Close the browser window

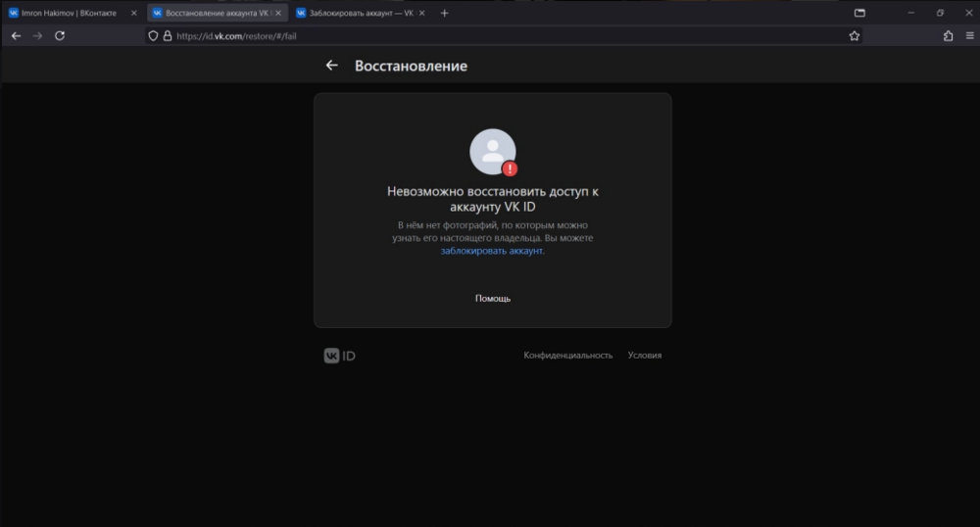click(969, 13)
